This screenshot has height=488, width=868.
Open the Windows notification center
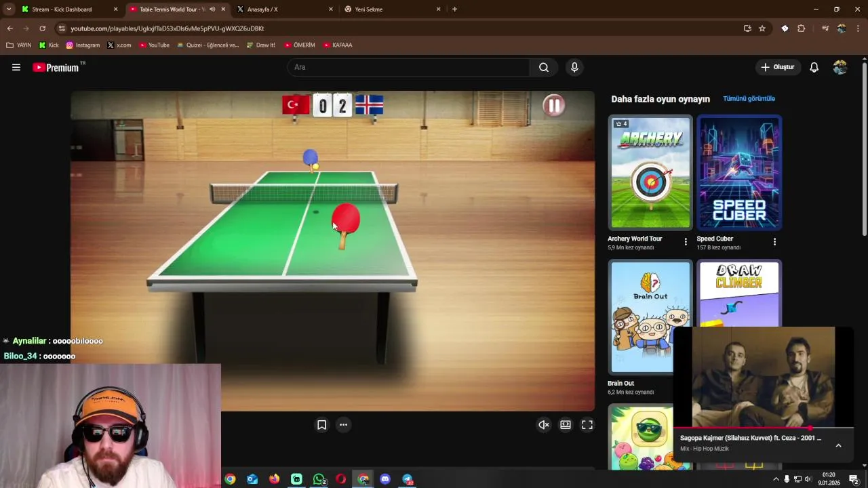coord(854,479)
